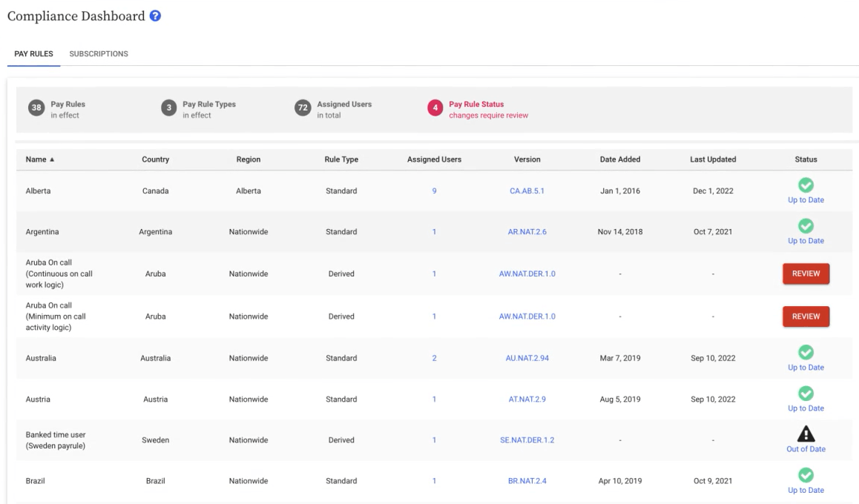Click 'Nov 14, 2018' date added cell
The width and height of the screenshot is (859, 504).
click(x=620, y=232)
